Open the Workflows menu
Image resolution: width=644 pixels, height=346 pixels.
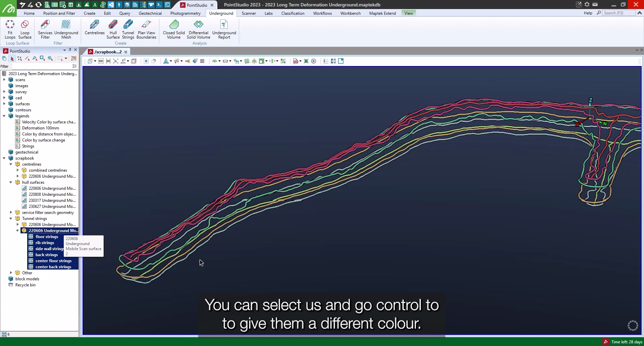click(x=322, y=13)
